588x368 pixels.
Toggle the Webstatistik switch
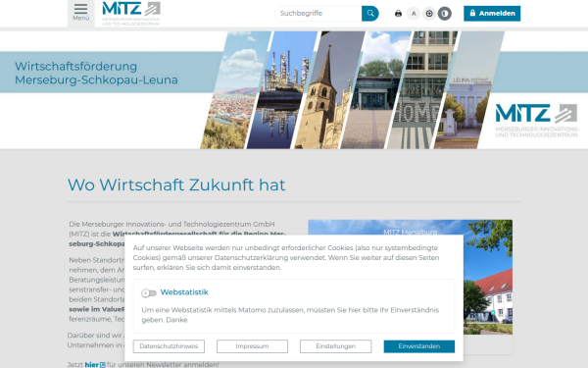tap(149, 292)
